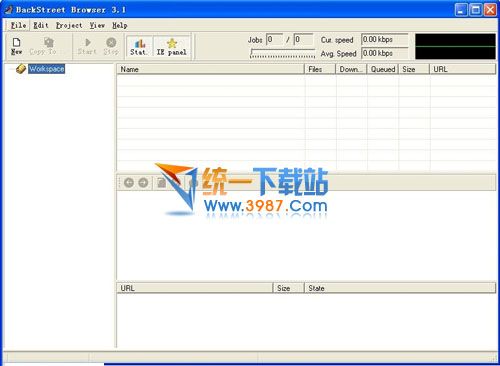Click the BackStreet Browser title bar icon
This screenshot has width=500, height=366.
pyautogui.click(x=8, y=9)
